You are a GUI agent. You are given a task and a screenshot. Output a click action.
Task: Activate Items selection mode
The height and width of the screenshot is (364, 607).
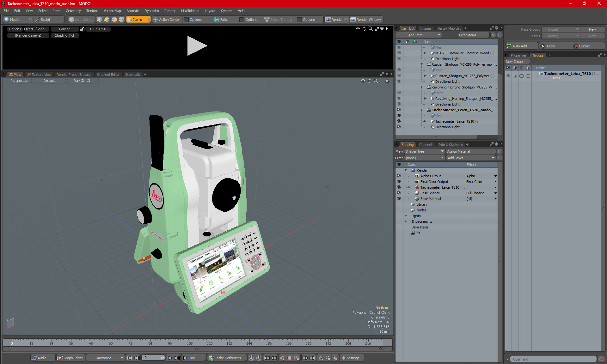pos(138,20)
